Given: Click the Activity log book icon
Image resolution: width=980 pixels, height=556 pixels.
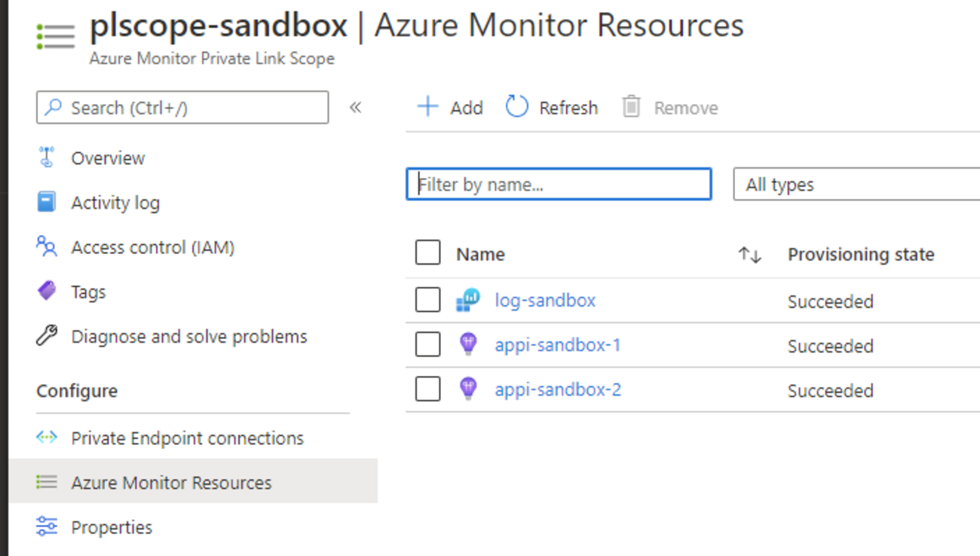Looking at the screenshot, I should pos(47,202).
